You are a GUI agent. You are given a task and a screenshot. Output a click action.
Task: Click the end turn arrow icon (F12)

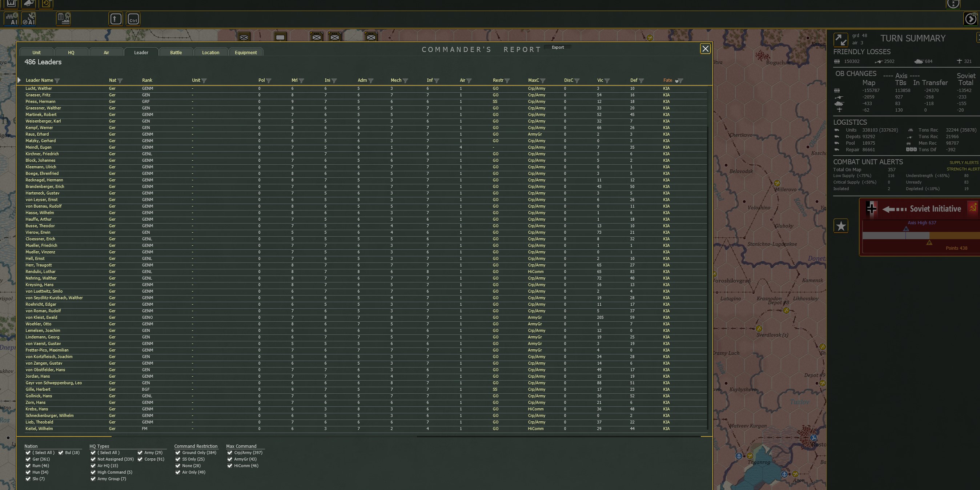coord(971,19)
